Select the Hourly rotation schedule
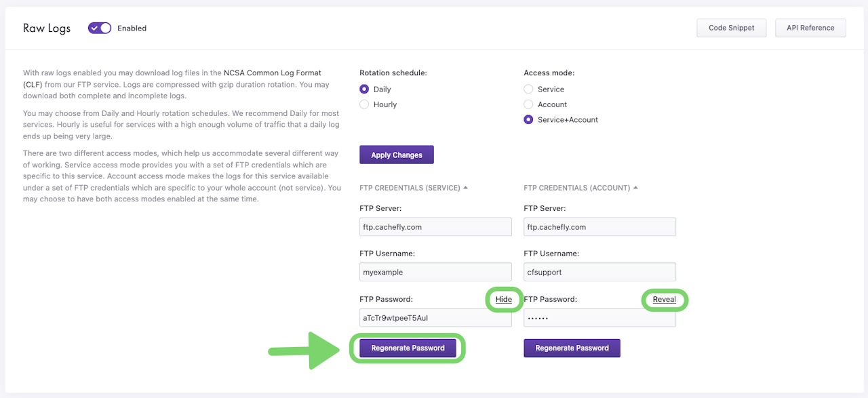868x398 pixels. pos(364,104)
